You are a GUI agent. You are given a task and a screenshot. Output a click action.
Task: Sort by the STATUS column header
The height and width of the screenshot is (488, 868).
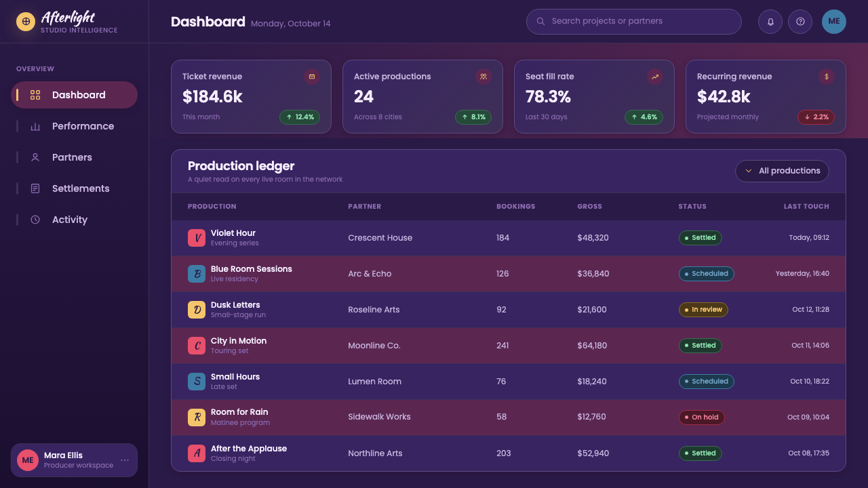[692, 206]
